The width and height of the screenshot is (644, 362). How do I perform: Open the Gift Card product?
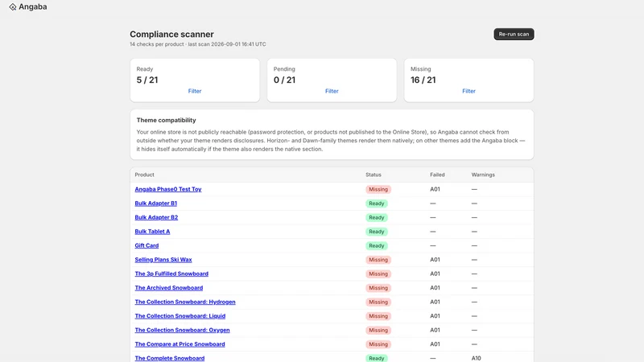tap(147, 245)
